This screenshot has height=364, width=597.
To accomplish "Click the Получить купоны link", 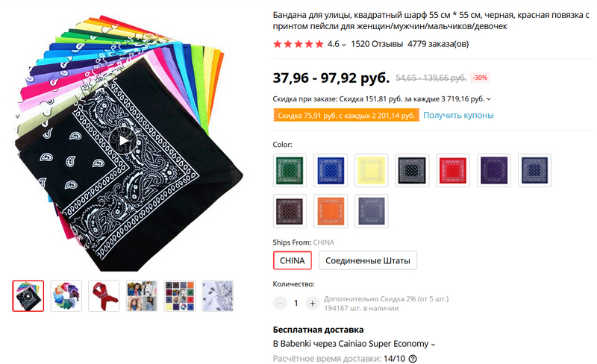I will [x=458, y=116].
